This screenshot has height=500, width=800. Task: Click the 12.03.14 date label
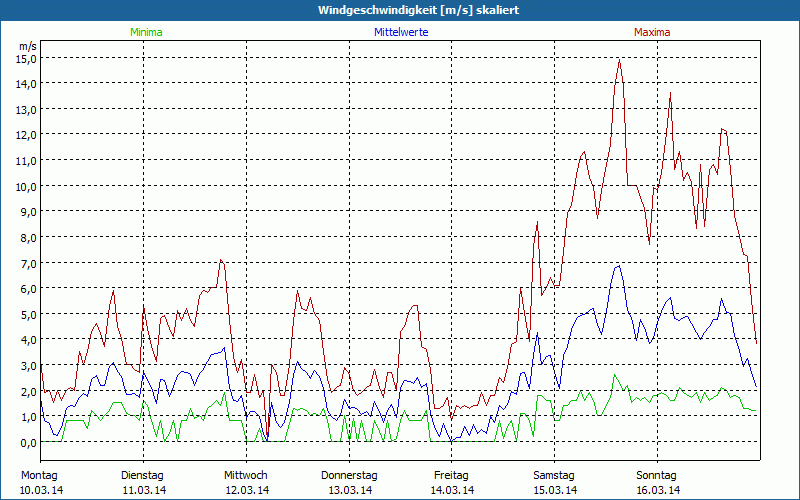pyautogui.click(x=246, y=490)
